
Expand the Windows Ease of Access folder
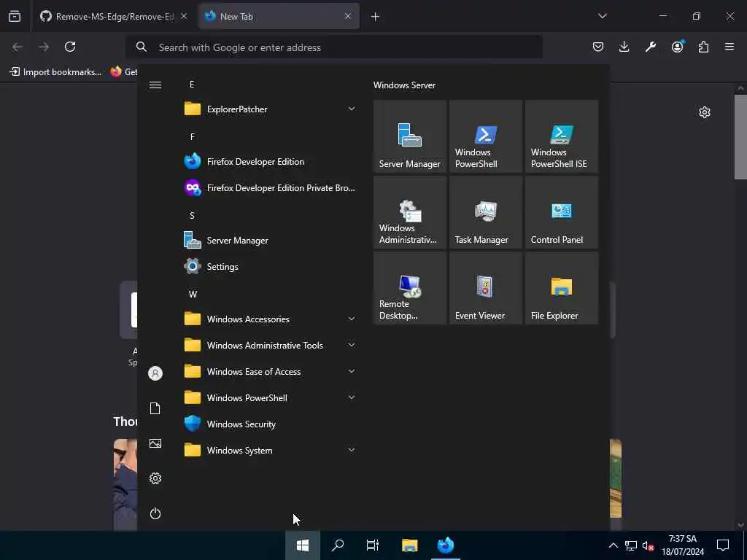pyautogui.click(x=270, y=371)
